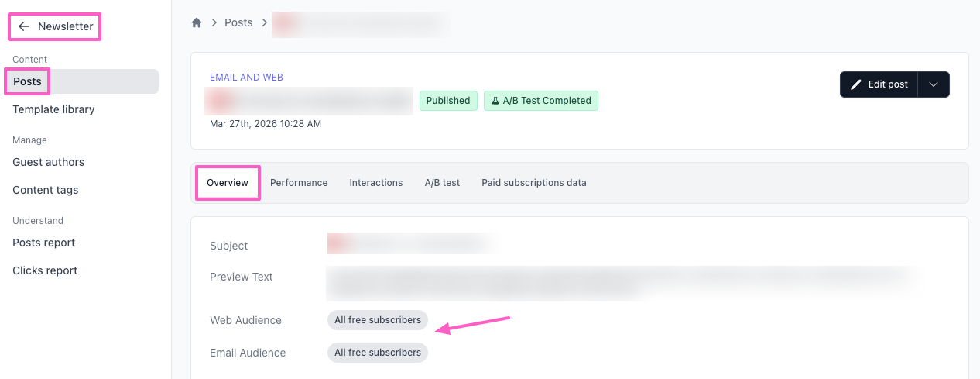Switch to the Interactions tab
Viewport: 980px width, 379px height.
tap(375, 183)
